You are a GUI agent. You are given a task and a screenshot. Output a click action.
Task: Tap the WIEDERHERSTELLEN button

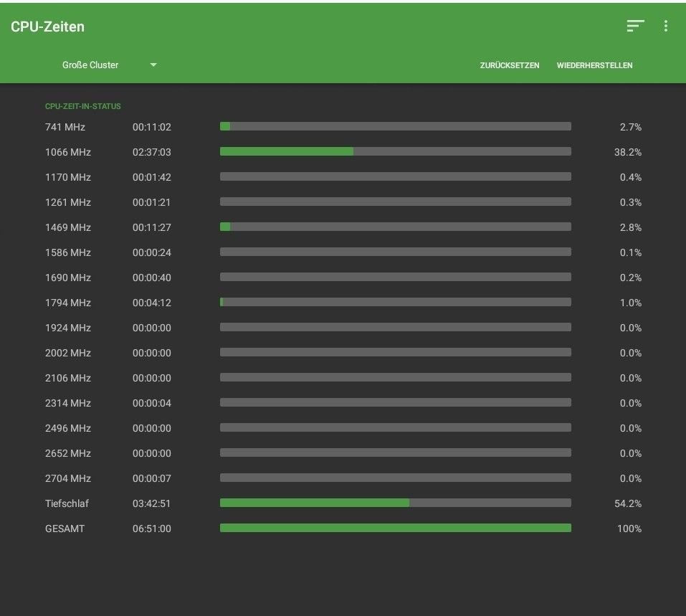[594, 65]
